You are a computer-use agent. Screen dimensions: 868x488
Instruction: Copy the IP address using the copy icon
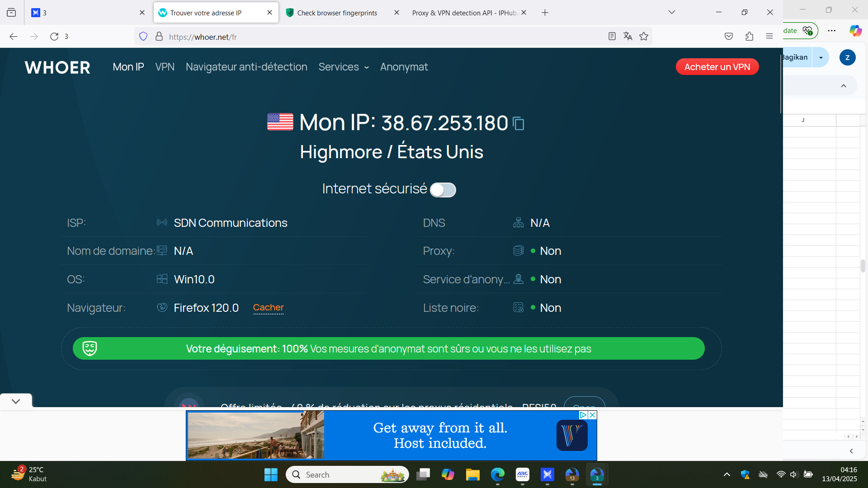519,123
